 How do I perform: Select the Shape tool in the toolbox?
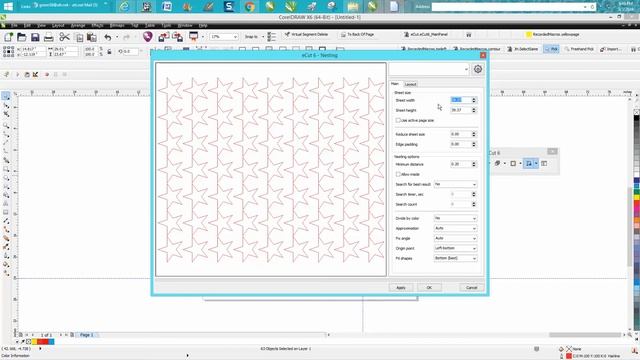click(6, 106)
